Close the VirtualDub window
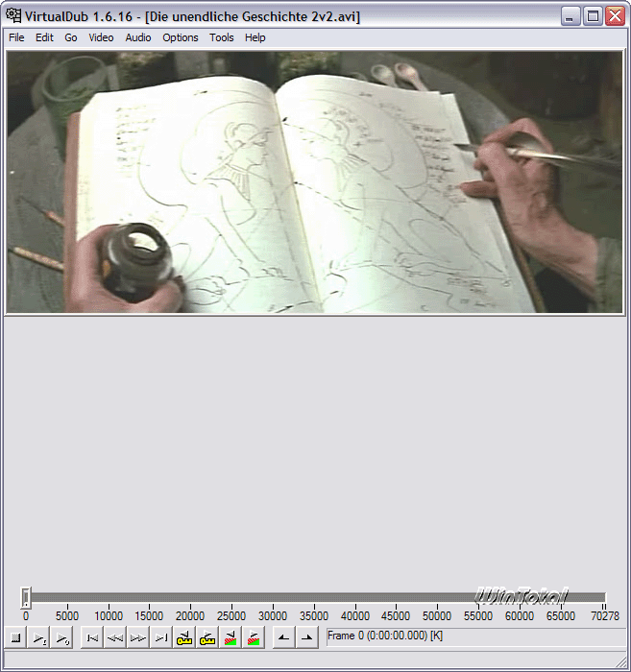The width and height of the screenshot is (631, 672). pos(615,16)
